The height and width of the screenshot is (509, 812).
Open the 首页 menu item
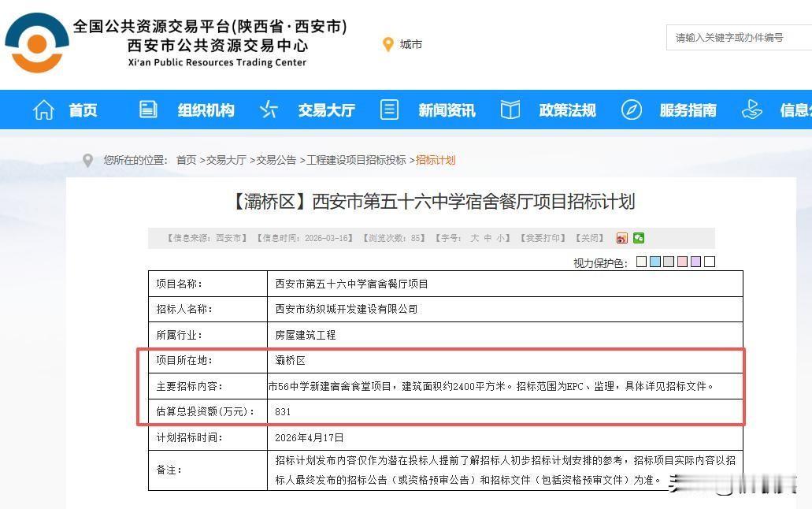click(x=82, y=110)
